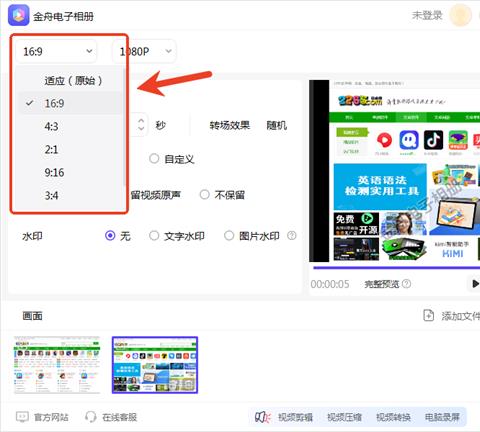The image size is (480, 432).
Task: Click the dropdown list scrollbar
Action: (x=125, y=127)
